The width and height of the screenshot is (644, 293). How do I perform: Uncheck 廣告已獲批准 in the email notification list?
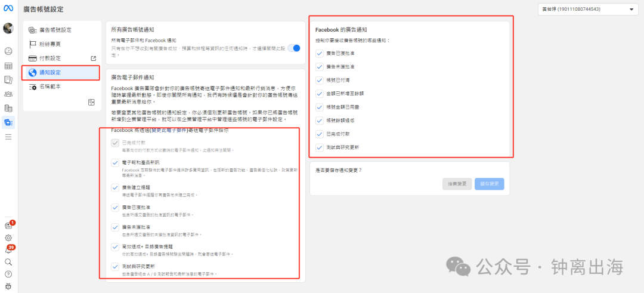(115, 207)
